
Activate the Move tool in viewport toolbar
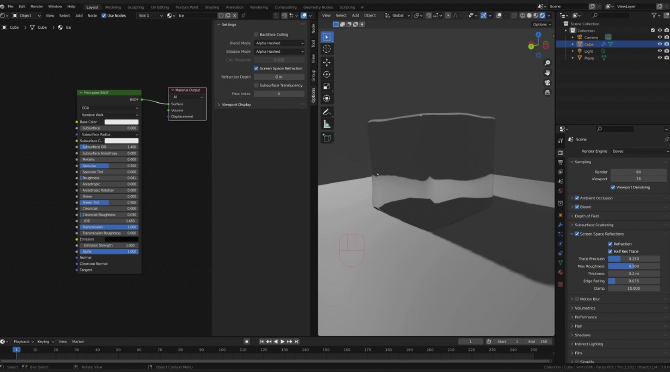tap(327, 62)
